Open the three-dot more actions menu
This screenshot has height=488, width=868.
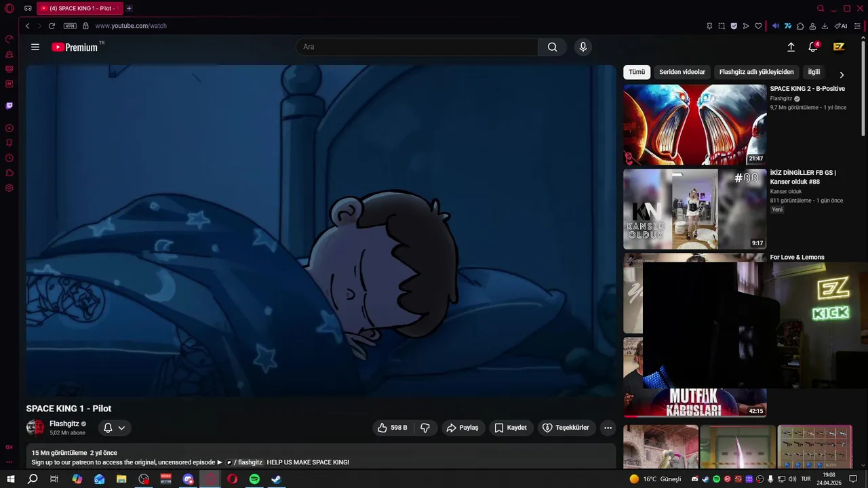(x=608, y=428)
